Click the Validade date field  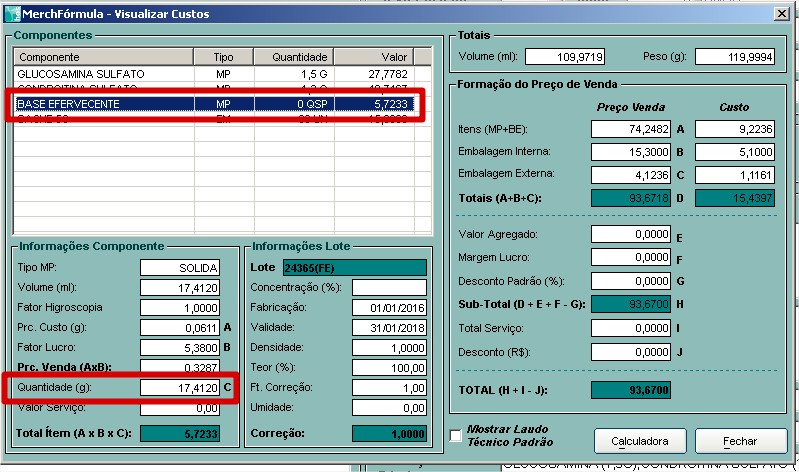coord(389,328)
